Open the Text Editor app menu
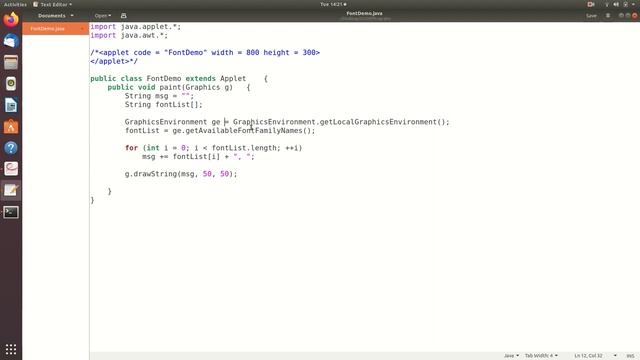This screenshot has height=360, width=640. [x=53, y=4]
